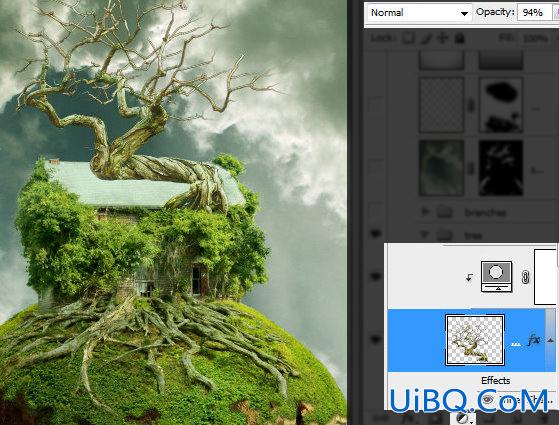Collapse the effects list arrow on tree layer
Image resolution: width=559 pixels, height=425 pixels.
550,340
